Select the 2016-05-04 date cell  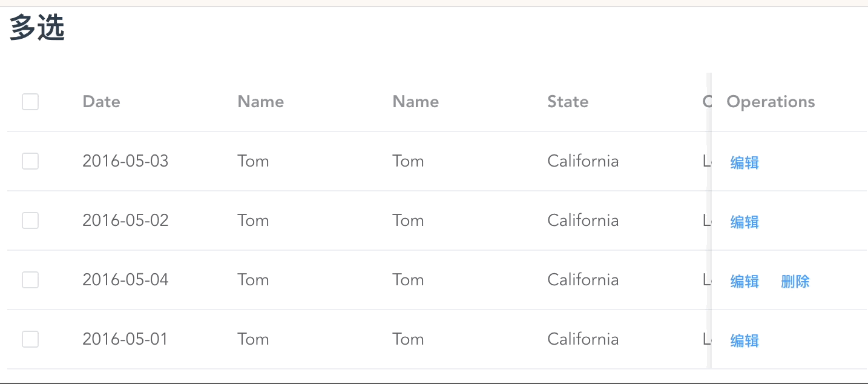[125, 280]
